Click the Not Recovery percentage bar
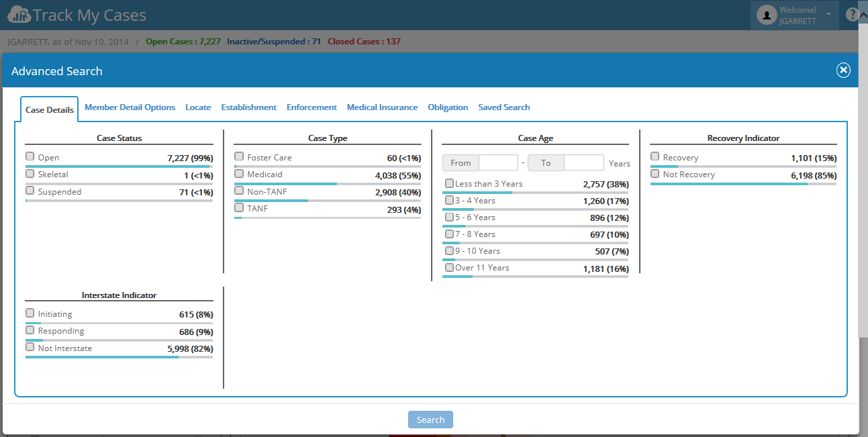 click(x=744, y=183)
